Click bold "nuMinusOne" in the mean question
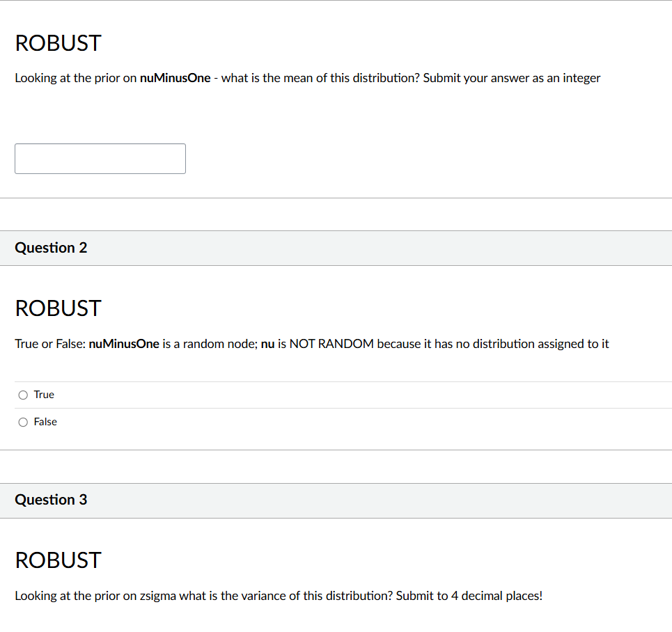This screenshot has width=672, height=632. pos(175,78)
